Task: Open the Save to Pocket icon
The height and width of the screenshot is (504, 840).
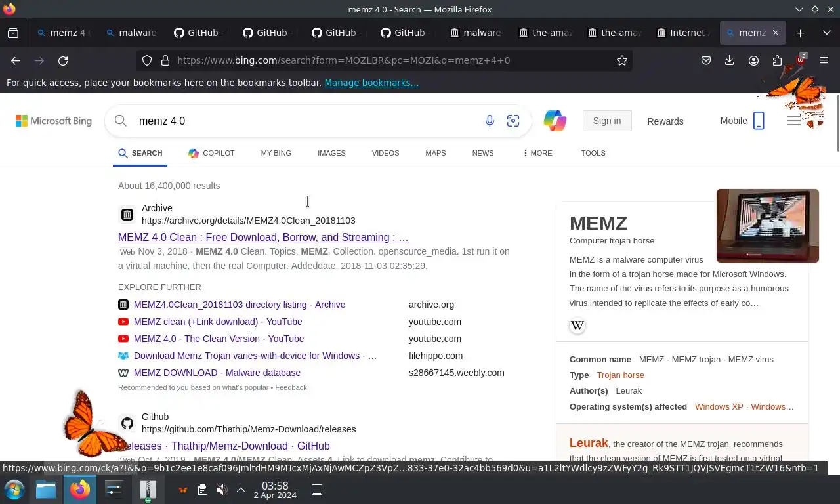Action: (706, 60)
